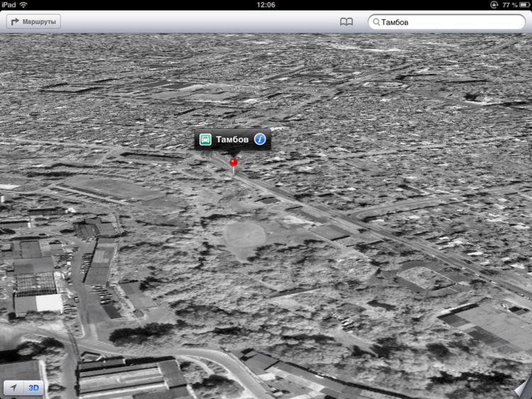This screenshot has width=532, height=399.
Task: Open the bookmarks book icon
Action: 346,22
